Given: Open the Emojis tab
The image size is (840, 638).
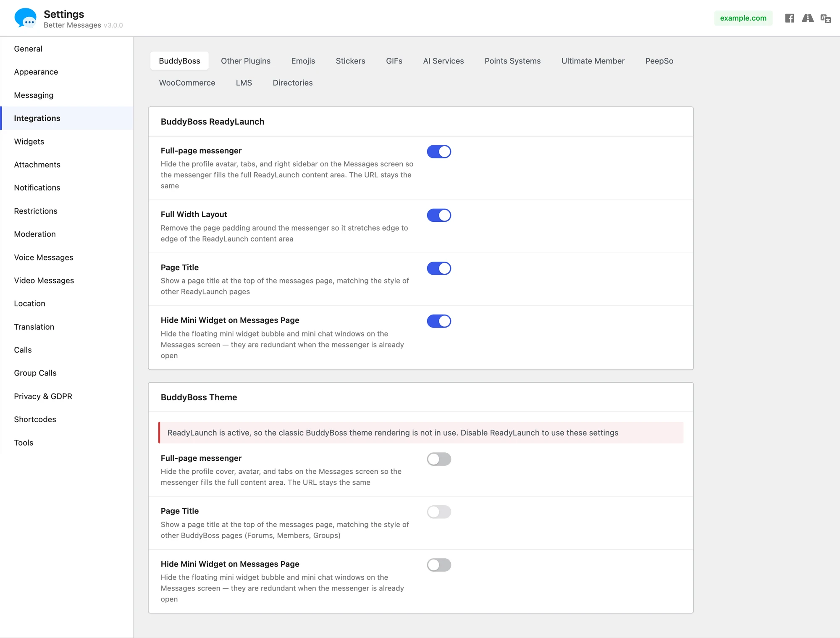Looking at the screenshot, I should (303, 61).
